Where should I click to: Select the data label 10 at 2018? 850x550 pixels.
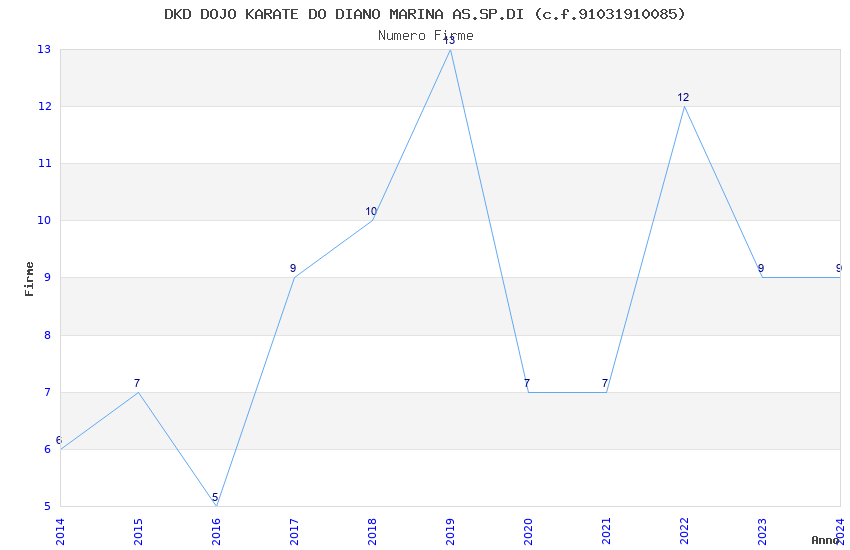371,211
